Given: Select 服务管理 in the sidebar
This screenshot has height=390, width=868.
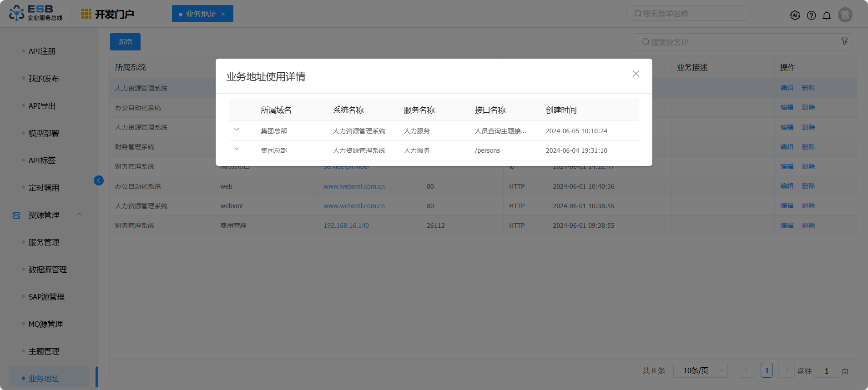Looking at the screenshot, I should (x=44, y=242).
